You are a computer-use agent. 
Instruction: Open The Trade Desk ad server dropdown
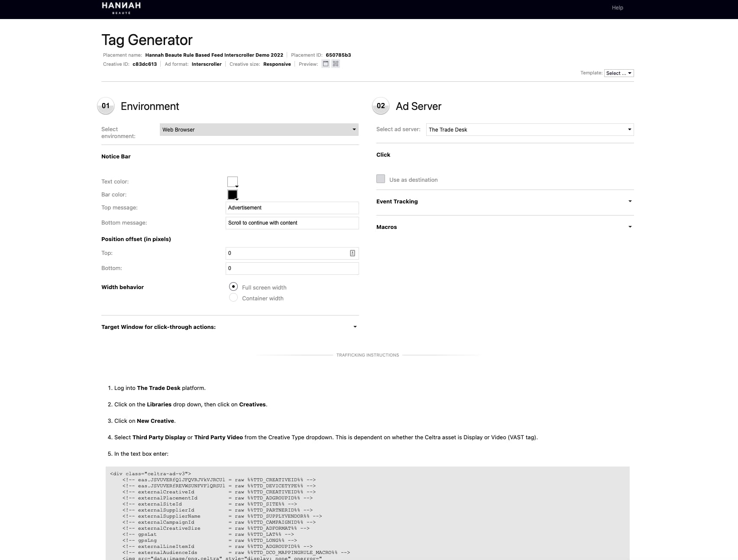(x=530, y=129)
